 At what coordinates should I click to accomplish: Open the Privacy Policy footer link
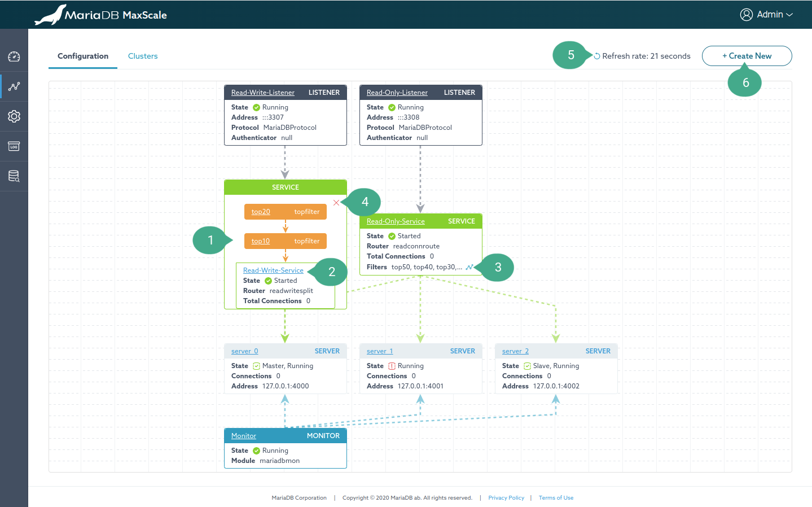(506, 498)
